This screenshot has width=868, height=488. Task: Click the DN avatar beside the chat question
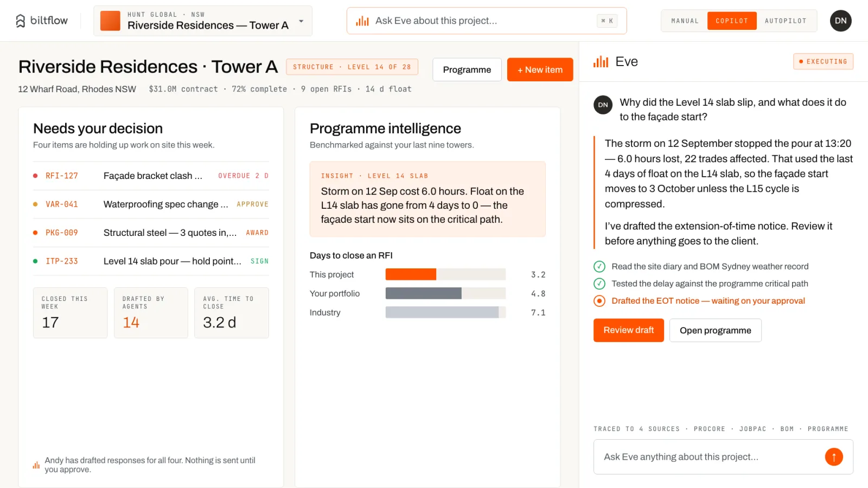(x=603, y=105)
